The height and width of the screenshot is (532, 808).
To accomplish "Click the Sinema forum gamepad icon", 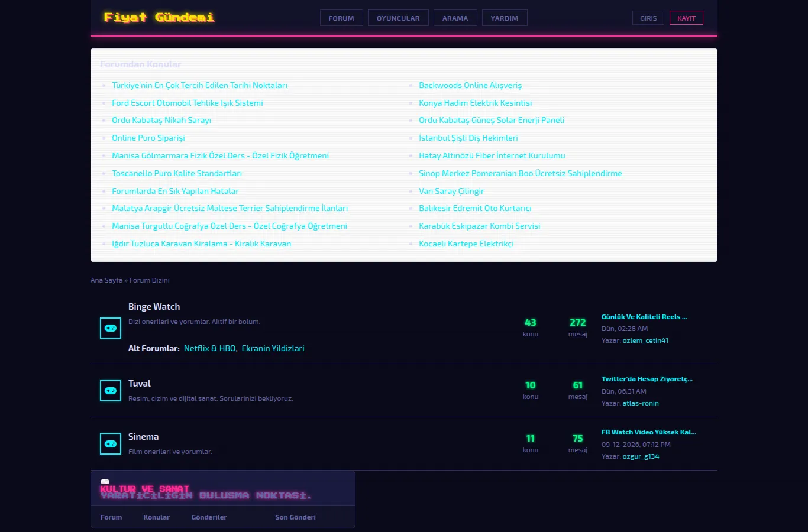I will [111, 444].
